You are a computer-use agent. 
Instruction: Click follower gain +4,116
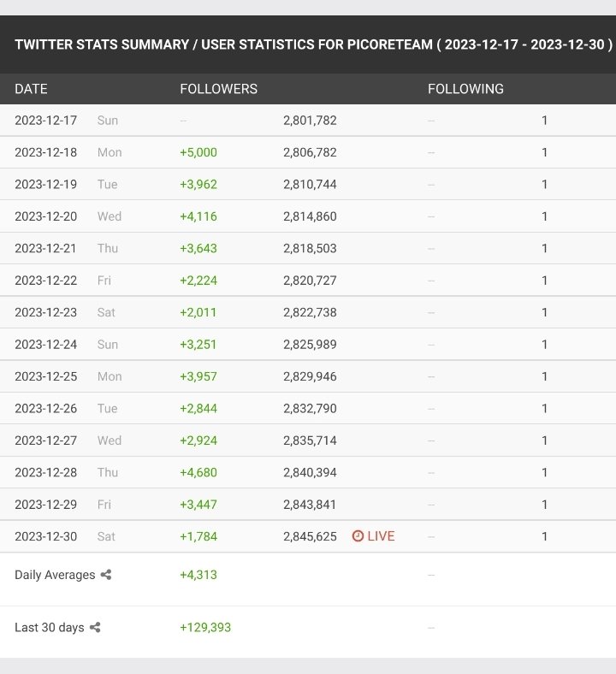click(x=198, y=216)
